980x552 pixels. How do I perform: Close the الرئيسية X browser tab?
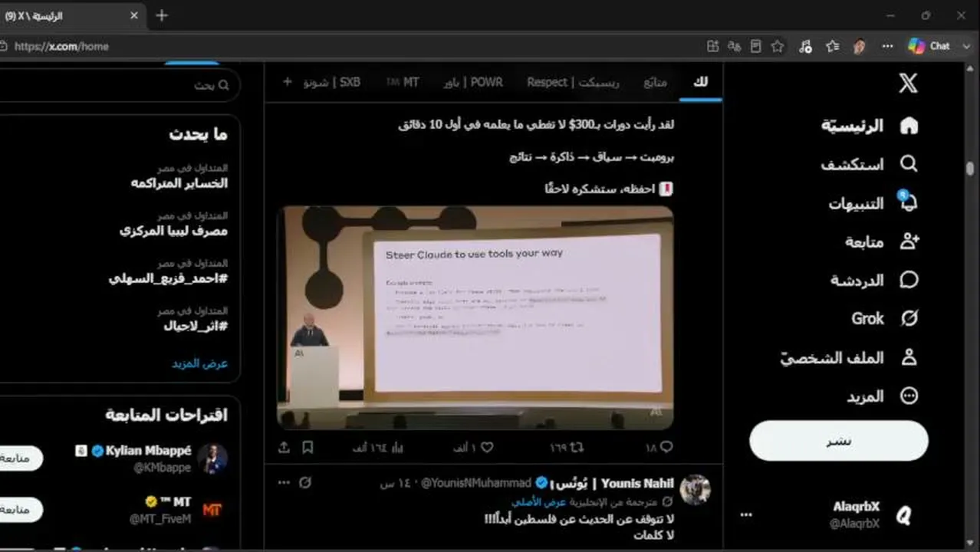tap(134, 15)
